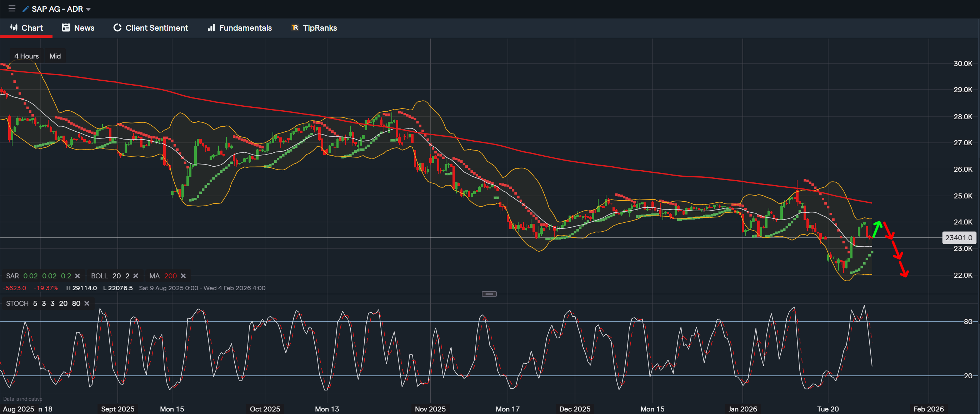980x414 pixels.
Task: Click the Client Sentiment circular icon
Action: click(x=117, y=27)
